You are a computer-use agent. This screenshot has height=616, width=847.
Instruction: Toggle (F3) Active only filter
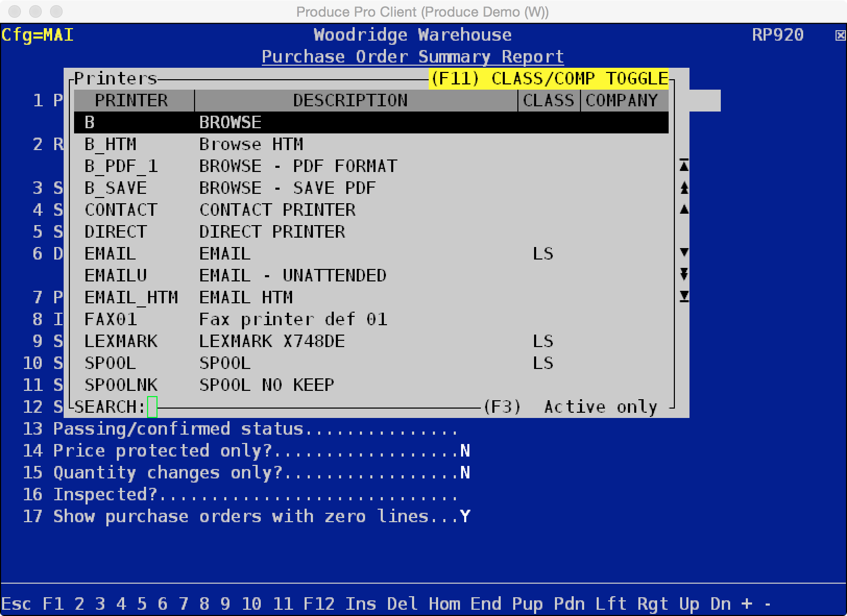[x=571, y=406]
